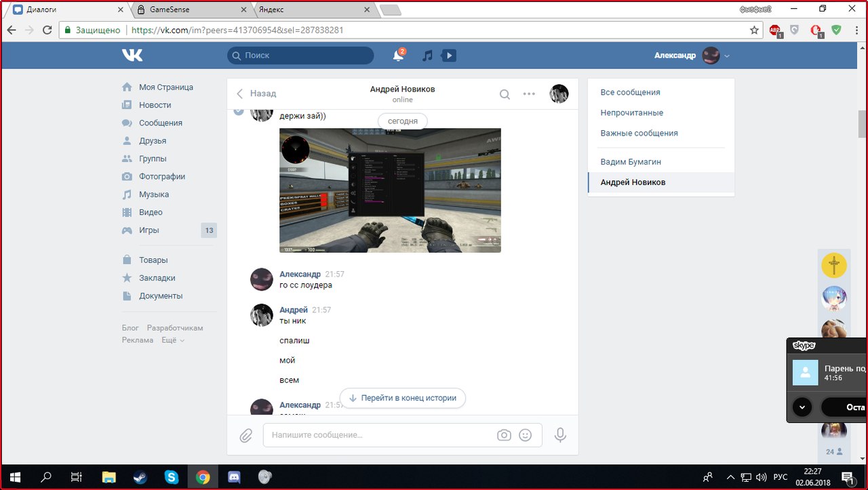Open the CS:GO screenshot thumbnail in chat
The image size is (868, 490).
(390, 190)
